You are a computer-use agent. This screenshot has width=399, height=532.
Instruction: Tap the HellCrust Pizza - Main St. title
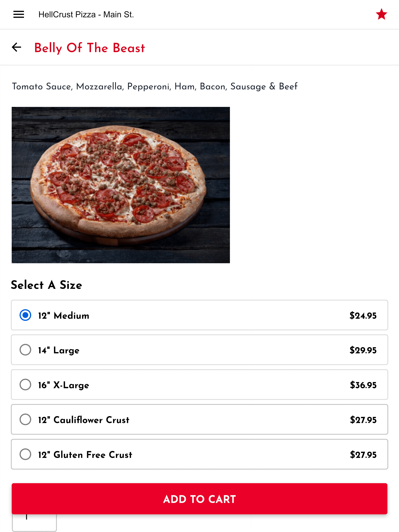86,14
